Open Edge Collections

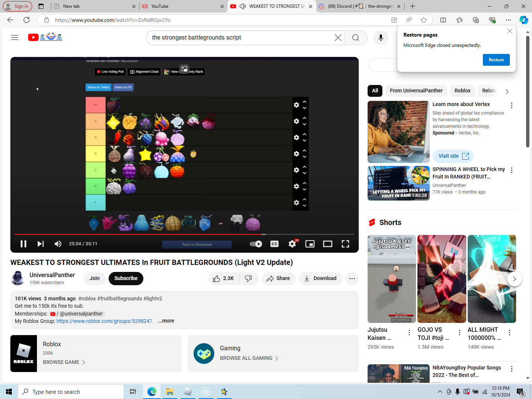pyautogui.click(x=476, y=20)
